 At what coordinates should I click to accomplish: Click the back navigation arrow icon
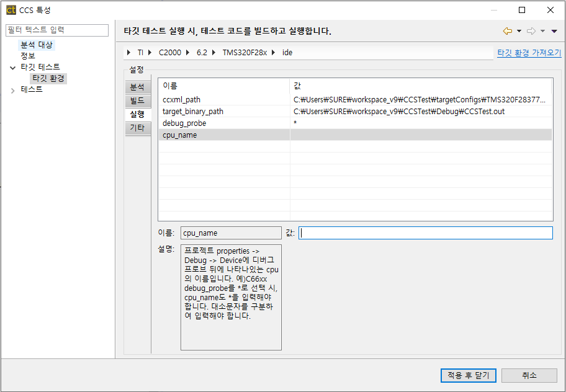(x=508, y=31)
